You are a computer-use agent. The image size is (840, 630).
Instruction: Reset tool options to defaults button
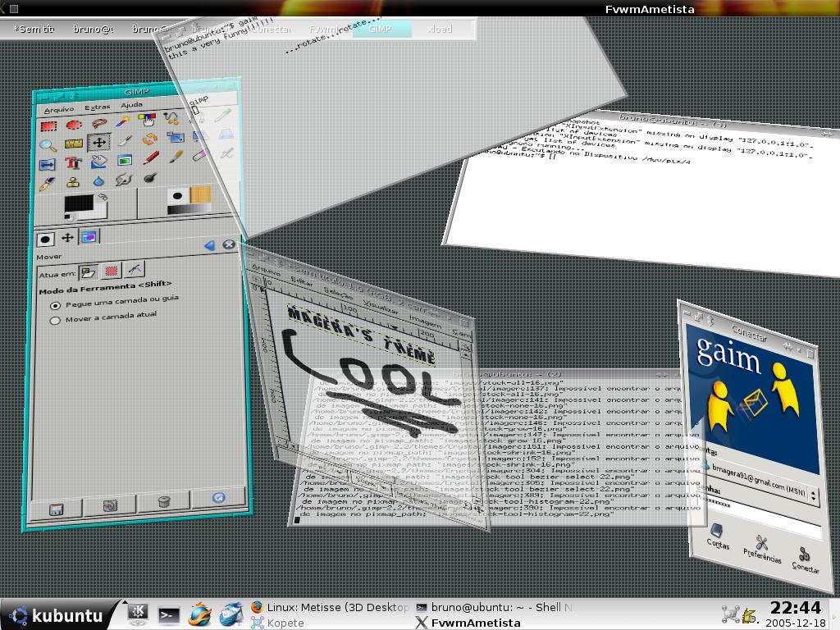click(x=218, y=497)
